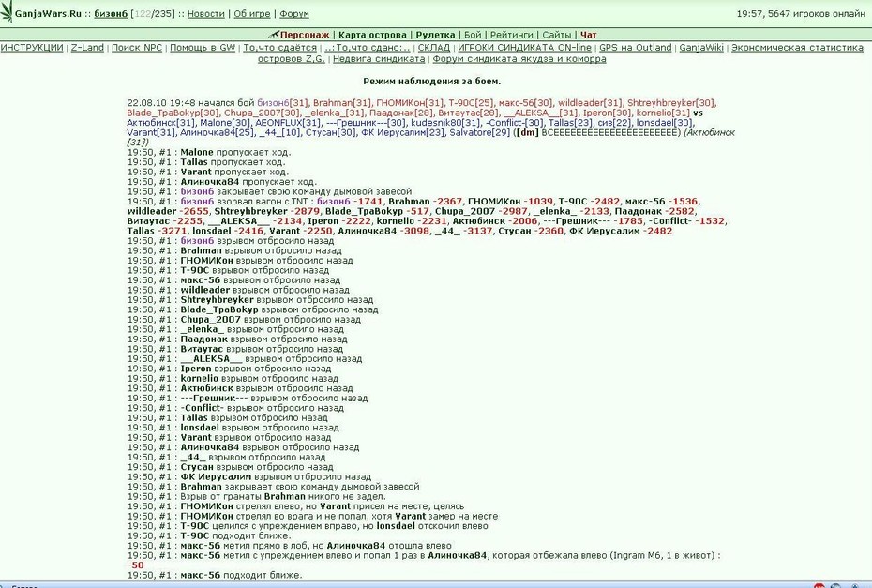Open the Недвига синдиката link
The width and height of the screenshot is (872, 588).
(x=379, y=59)
